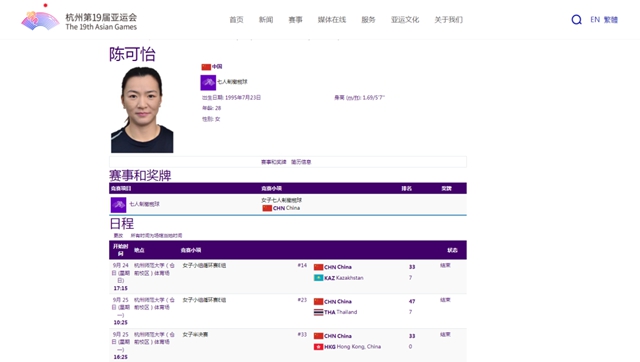Open the rugby sevens link in events table
Viewport: 640px width, 362px height.
click(x=144, y=204)
